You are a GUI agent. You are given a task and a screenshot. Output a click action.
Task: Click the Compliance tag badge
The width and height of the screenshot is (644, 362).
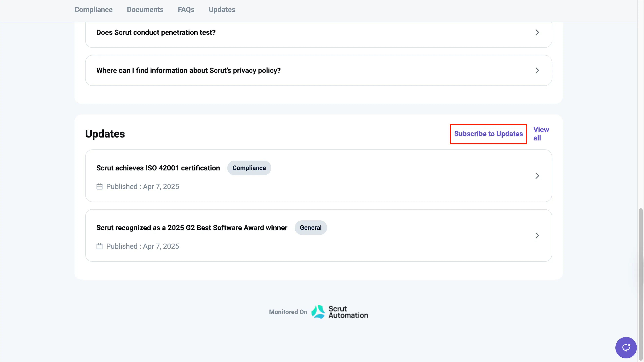[x=249, y=168]
